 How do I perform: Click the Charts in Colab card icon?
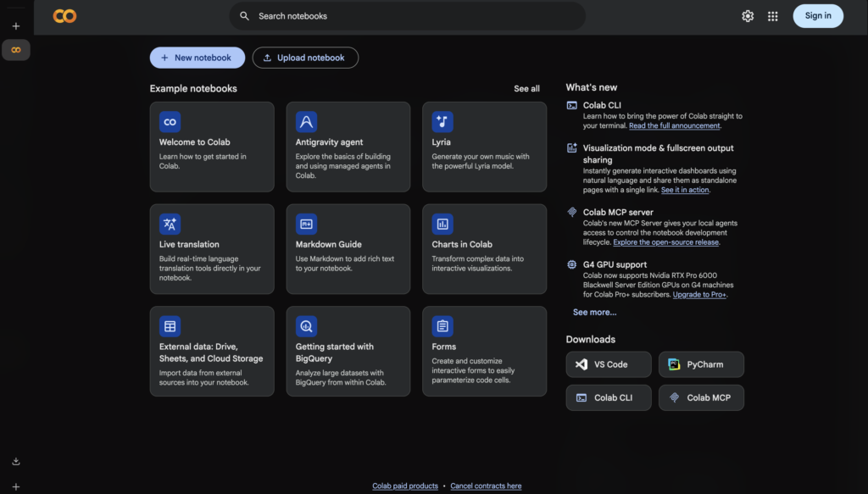pyautogui.click(x=442, y=224)
